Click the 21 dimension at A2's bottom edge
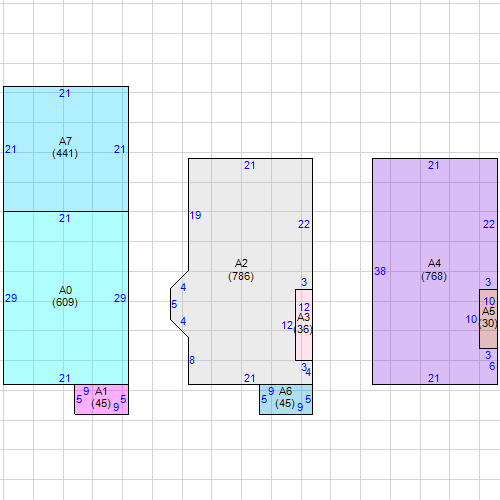The image size is (500, 500). pos(250,378)
